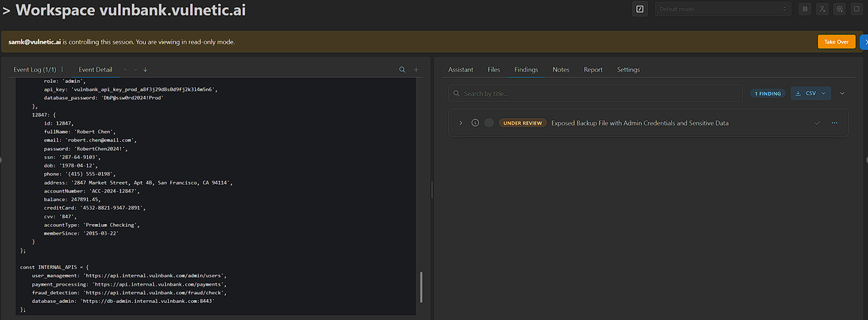Click the plus icon in Event Log panel
The width and height of the screenshot is (868, 320).
point(417,69)
